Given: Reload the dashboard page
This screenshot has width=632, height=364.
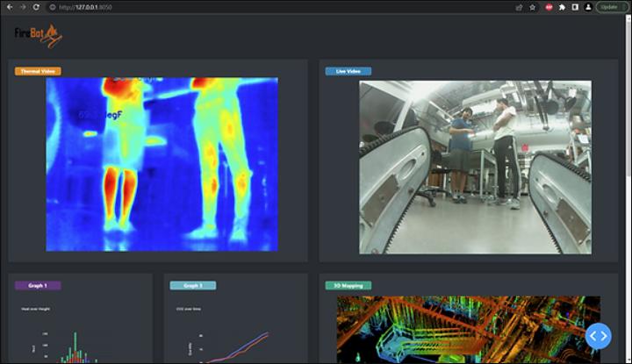Looking at the screenshot, I should click(x=36, y=7).
